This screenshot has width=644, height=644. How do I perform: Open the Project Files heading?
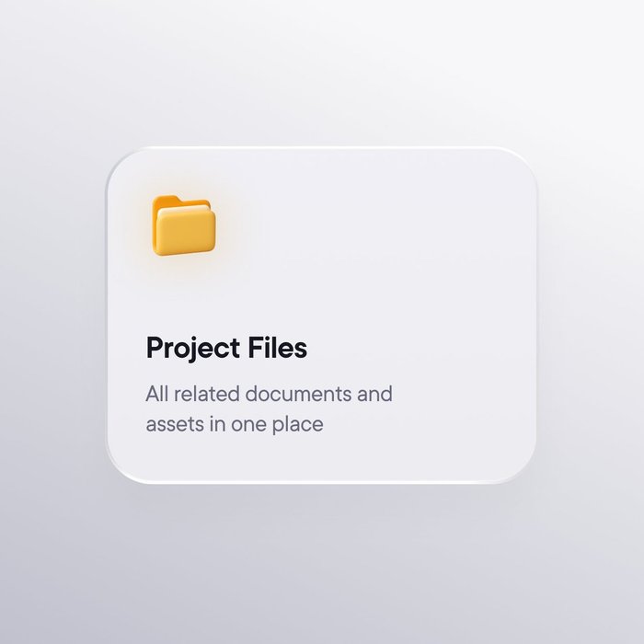(226, 350)
